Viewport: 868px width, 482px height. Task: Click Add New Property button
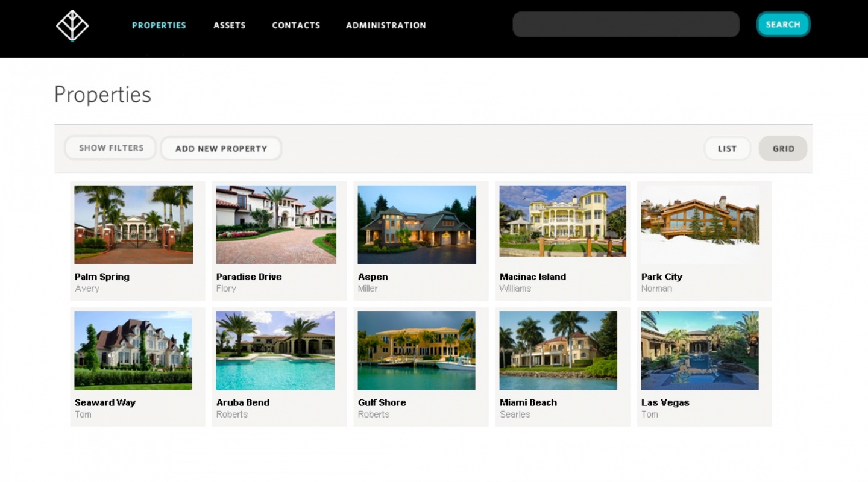pos(221,148)
